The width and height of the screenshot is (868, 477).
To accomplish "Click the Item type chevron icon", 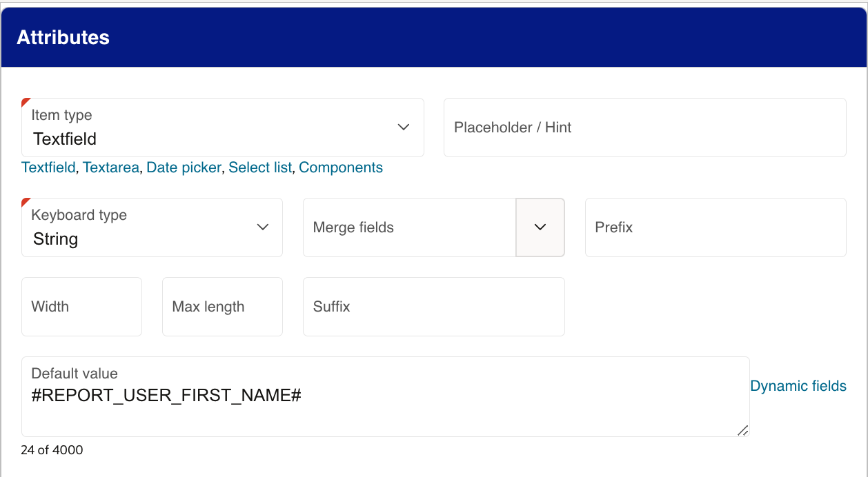I will 403,128.
